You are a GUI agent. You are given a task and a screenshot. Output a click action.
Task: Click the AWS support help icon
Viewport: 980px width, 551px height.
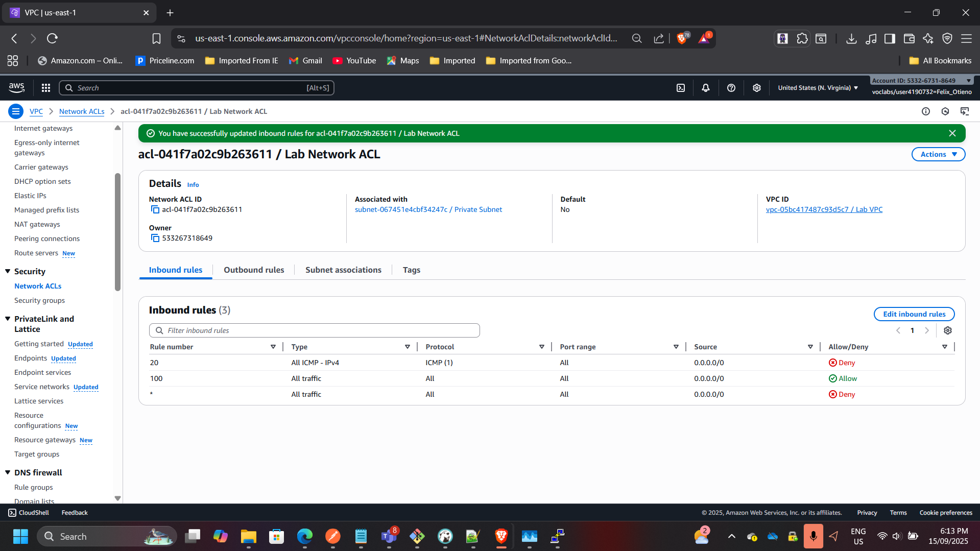pyautogui.click(x=731, y=88)
